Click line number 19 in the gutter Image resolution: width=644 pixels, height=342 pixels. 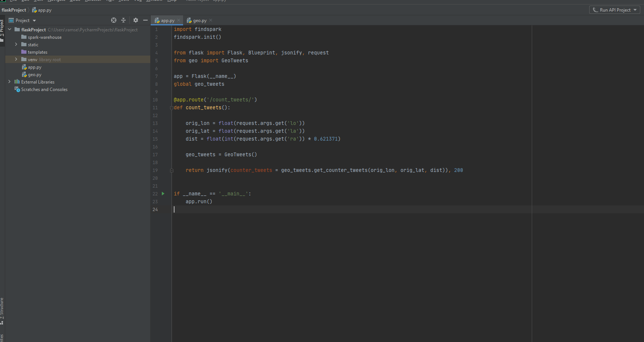[155, 170]
